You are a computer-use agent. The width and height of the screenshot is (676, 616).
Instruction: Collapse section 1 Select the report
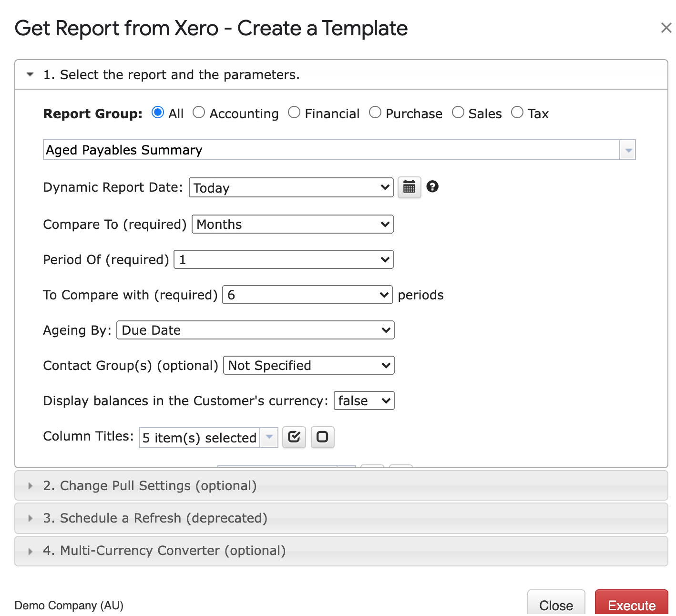click(341, 74)
